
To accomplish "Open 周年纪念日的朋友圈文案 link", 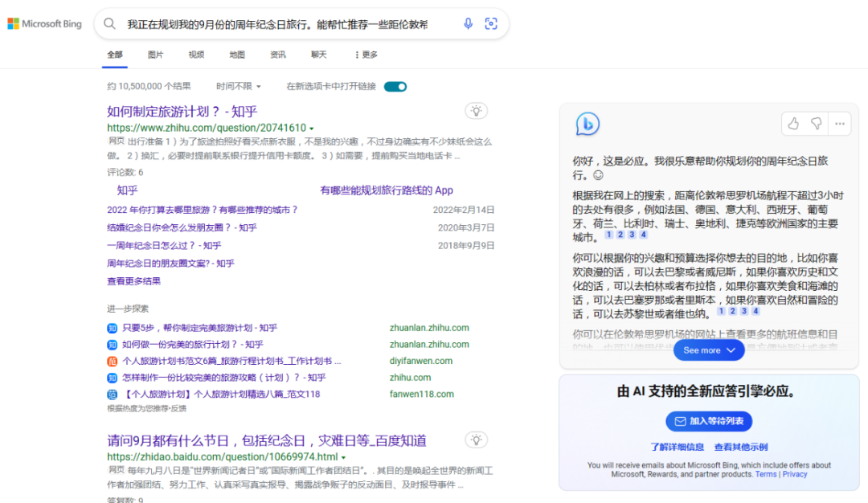I will coord(170,264).
